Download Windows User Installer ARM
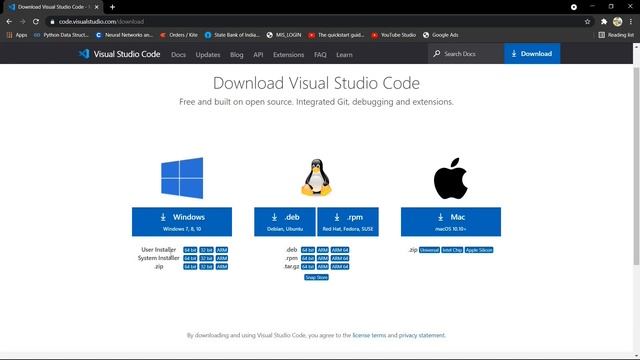Viewport: 640px width, 360px height. point(222,250)
